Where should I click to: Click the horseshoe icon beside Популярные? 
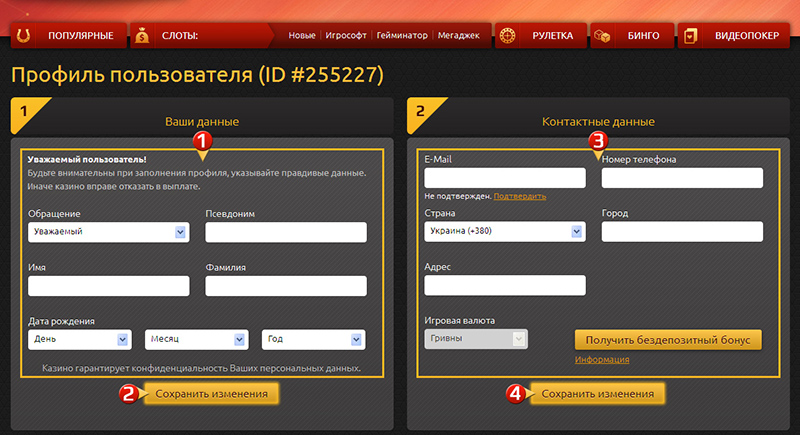point(23,36)
